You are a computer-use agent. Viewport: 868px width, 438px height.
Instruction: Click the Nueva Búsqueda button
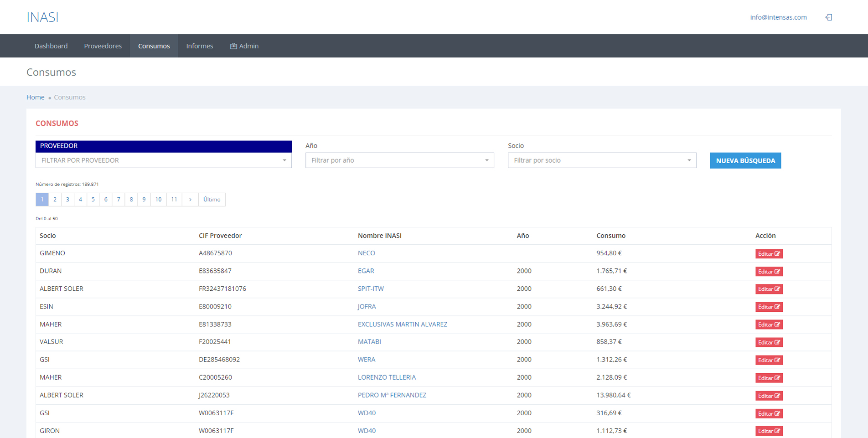pos(745,161)
